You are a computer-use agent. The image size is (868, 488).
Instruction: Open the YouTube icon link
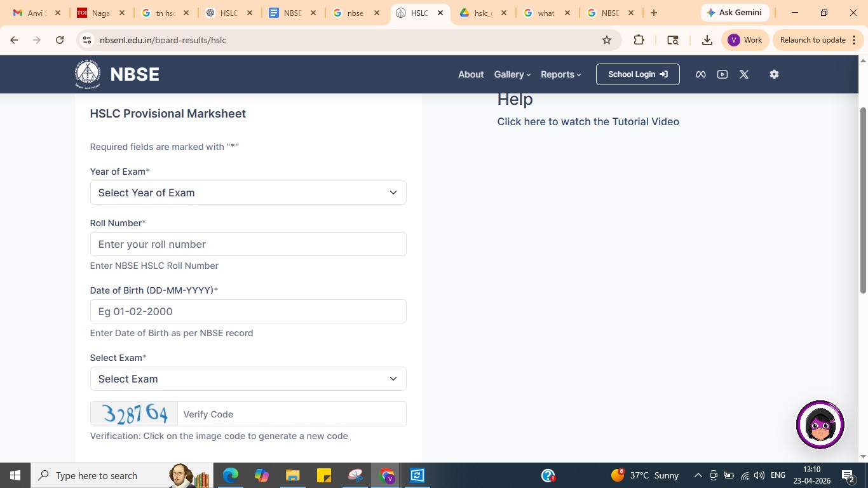coord(722,74)
